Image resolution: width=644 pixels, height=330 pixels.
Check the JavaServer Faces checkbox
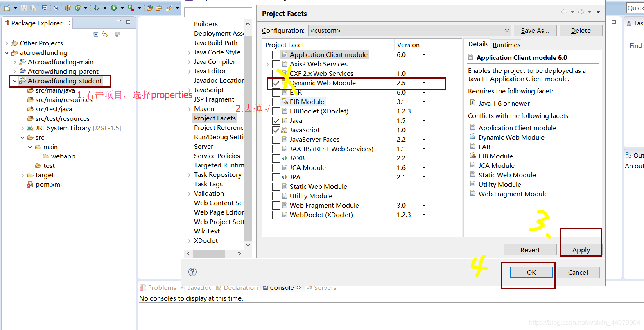276,140
